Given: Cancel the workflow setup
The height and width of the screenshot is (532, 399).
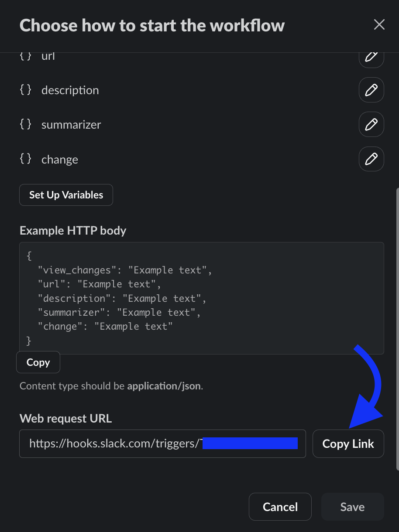Looking at the screenshot, I should click(x=280, y=507).
